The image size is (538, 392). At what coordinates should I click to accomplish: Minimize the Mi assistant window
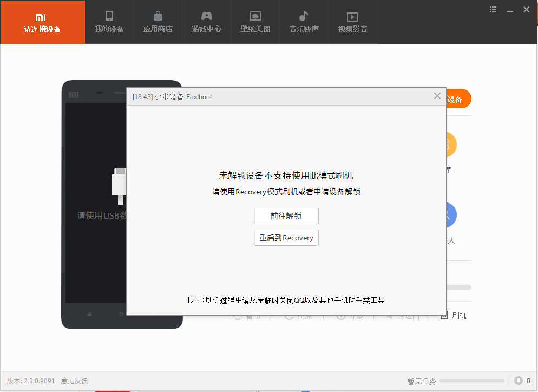click(x=510, y=9)
